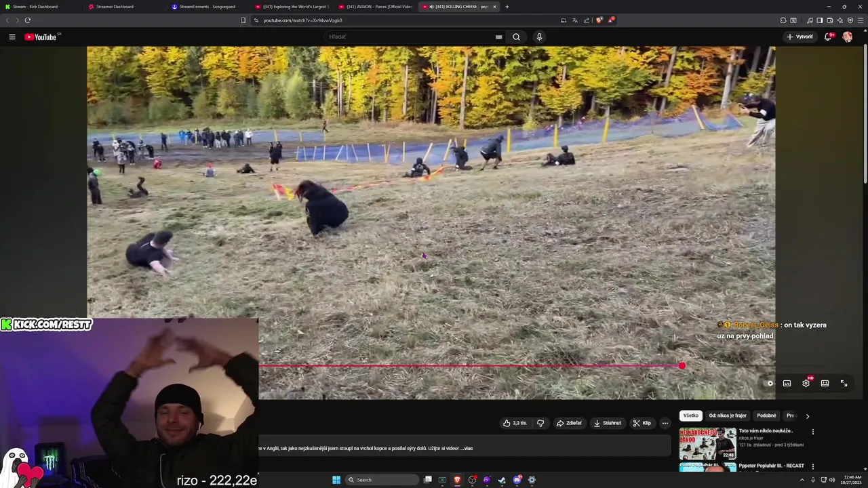
Task: Open Steam from the taskbar
Action: click(x=502, y=480)
